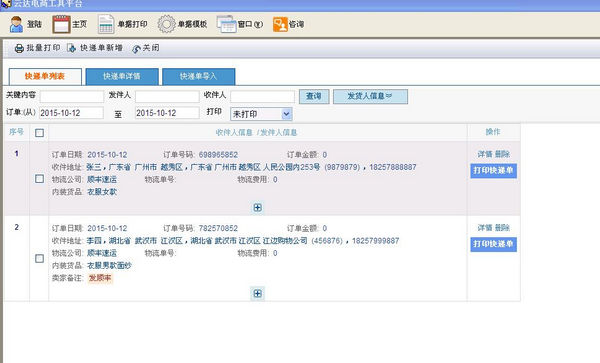The height and width of the screenshot is (363, 600).
Task: Switch to 快递单详情 tab
Action: 122,77
